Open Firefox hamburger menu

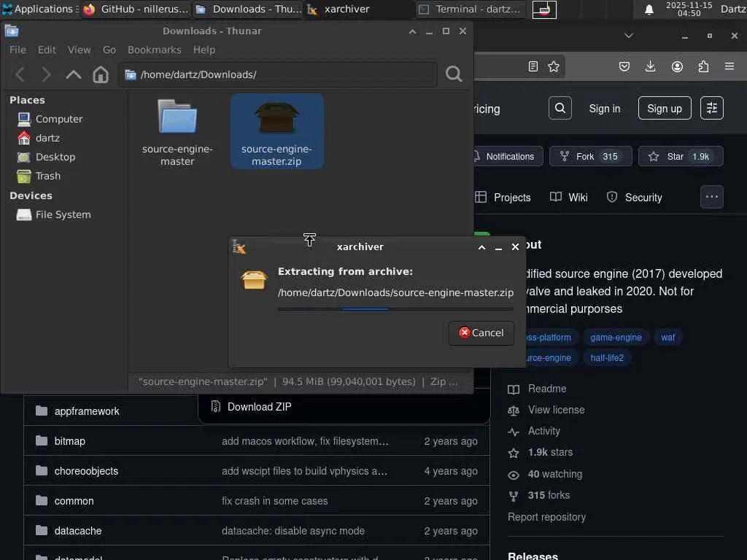coord(729,66)
